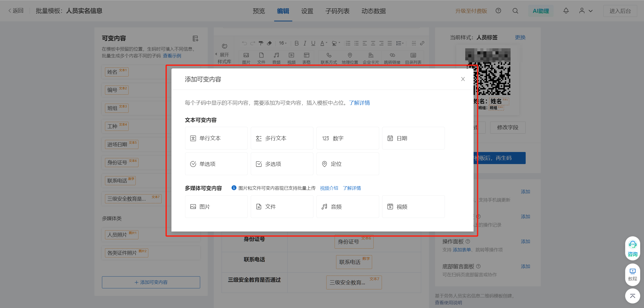Screen dimensions: 644x308
Task: Add a 视频 multimedia variable in dialog
Action: tap(413, 207)
